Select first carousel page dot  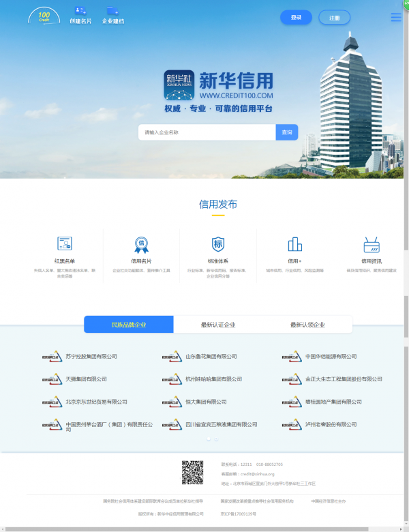coord(209,439)
